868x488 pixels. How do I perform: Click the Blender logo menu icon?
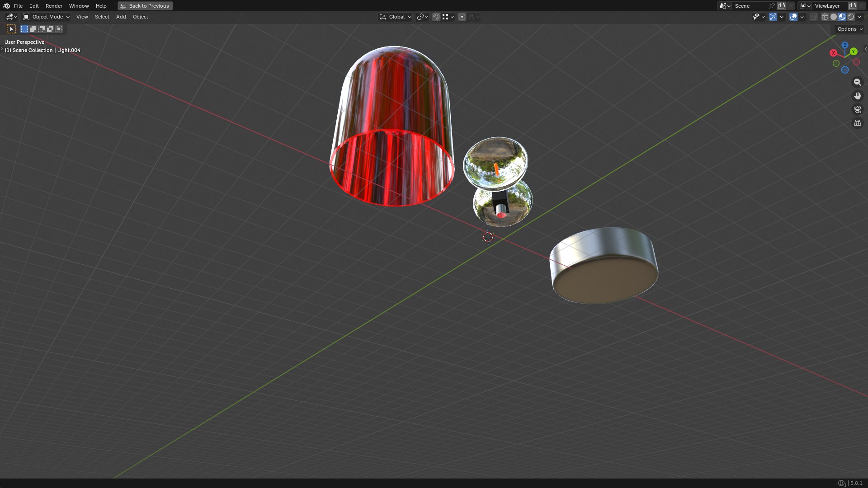(x=6, y=6)
